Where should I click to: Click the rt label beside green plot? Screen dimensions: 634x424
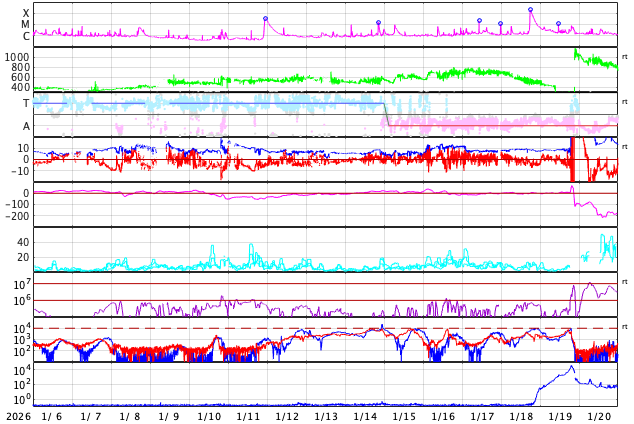[624, 57]
